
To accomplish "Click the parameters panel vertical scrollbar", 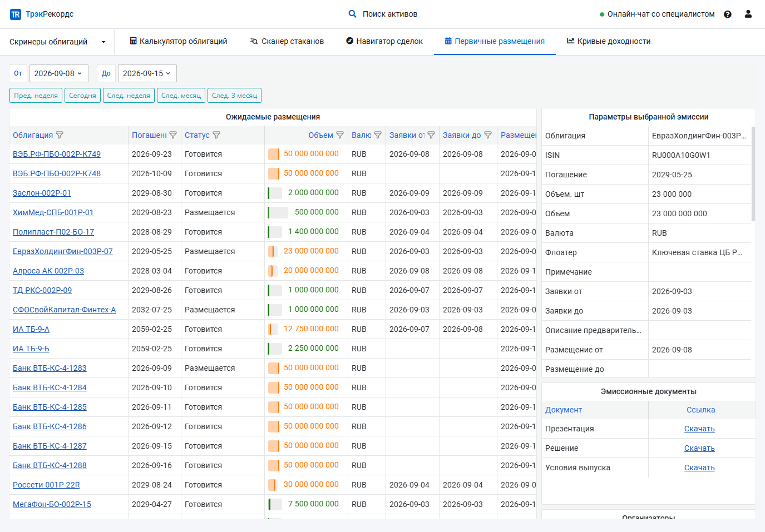I will coord(753,174).
